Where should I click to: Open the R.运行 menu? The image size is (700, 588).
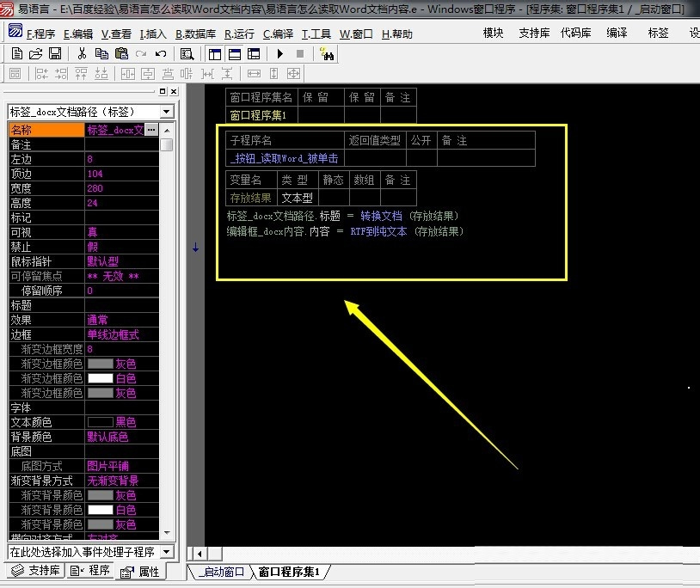click(x=239, y=34)
